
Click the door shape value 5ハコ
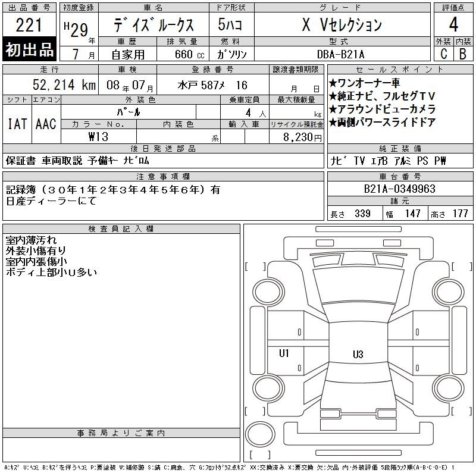click(230, 24)
